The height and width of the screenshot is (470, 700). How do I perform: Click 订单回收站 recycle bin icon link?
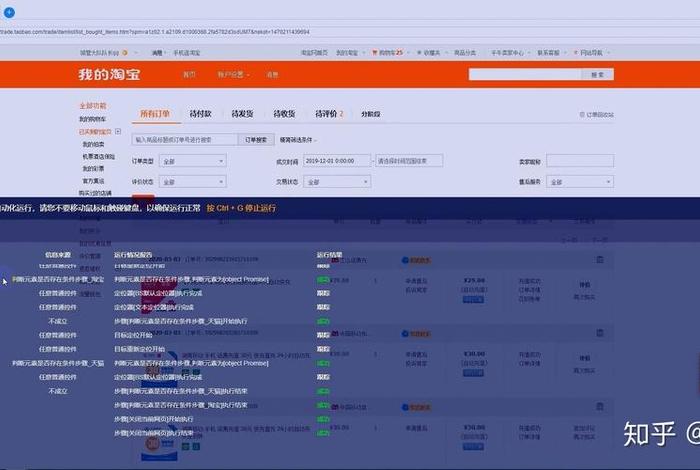coord(596,115)
